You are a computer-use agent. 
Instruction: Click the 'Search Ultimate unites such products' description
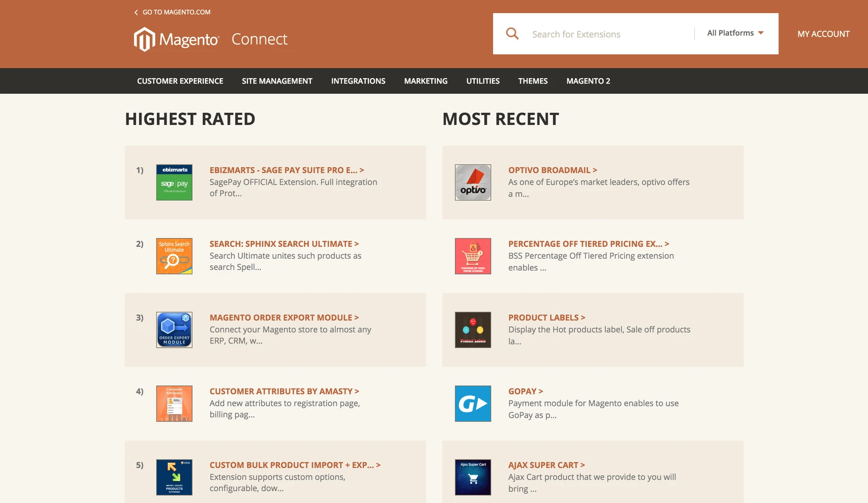tap(285, 262)
